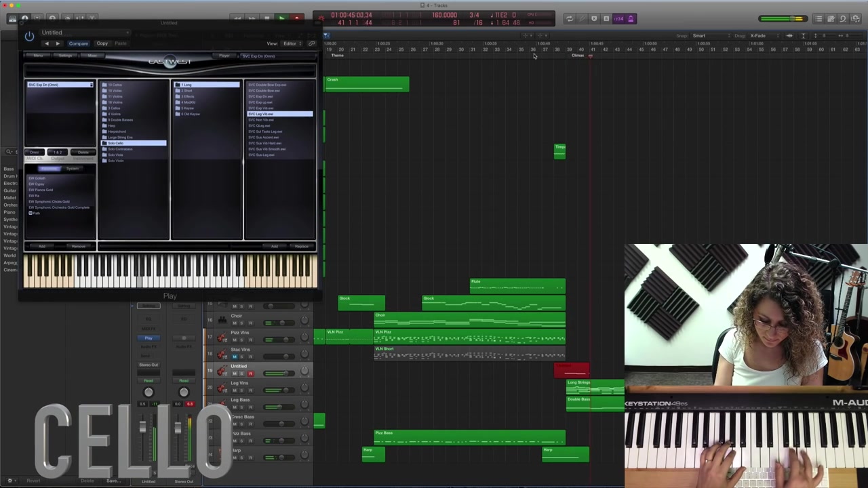The image size is (868, 488).
Task: Switch to the EastWest Player tab
Action: coord(224,56)
